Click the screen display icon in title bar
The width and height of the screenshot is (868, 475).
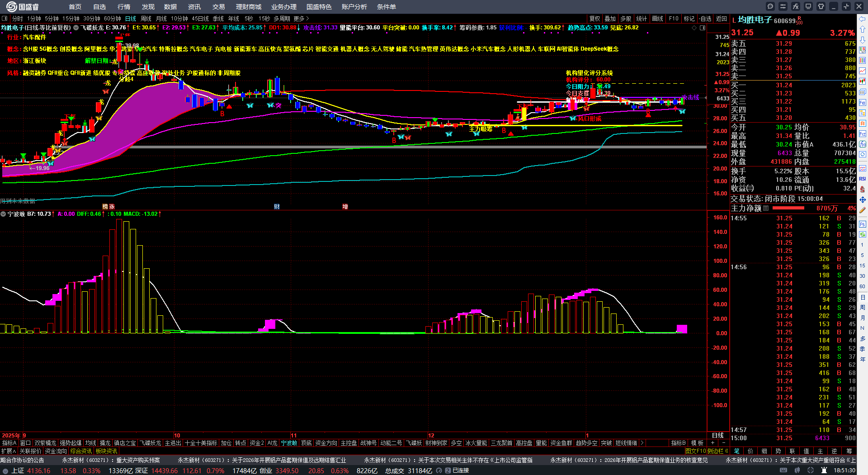(808, 6)
